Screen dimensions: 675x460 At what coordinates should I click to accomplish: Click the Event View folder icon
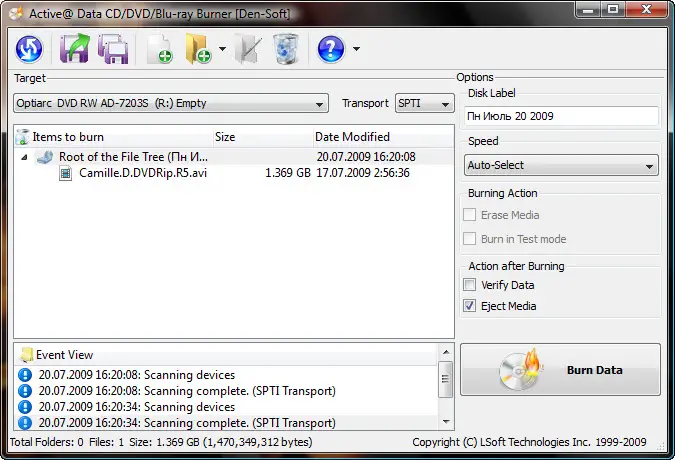[x=26, y=355]
